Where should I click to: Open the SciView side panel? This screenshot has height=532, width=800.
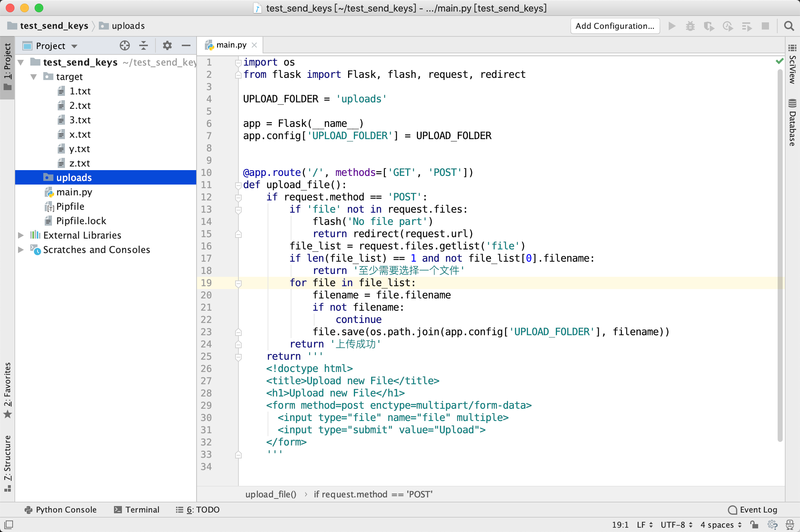[792, 64]
